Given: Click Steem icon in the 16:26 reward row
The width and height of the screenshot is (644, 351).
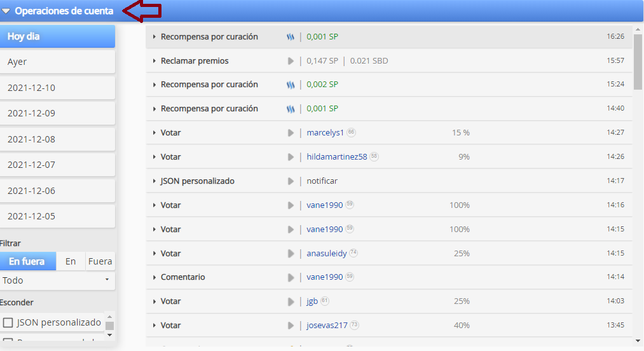Looking at the screenshot, I should pos(291,37).
